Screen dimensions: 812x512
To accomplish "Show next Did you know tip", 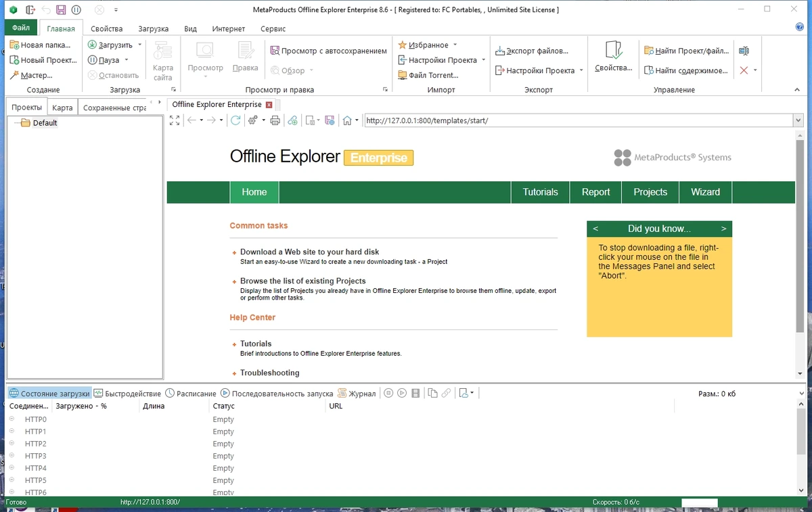I will pyautogui.click(x=723, y=229).
